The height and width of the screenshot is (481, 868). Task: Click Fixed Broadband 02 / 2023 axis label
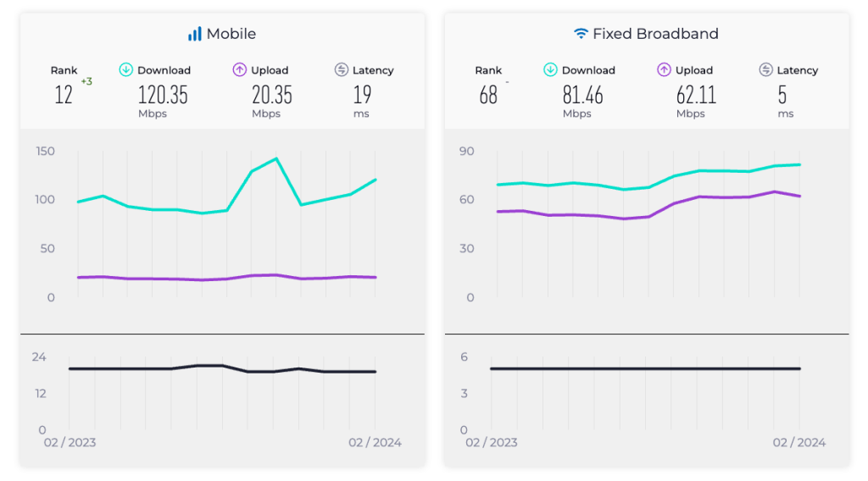(x=492, y=442)
